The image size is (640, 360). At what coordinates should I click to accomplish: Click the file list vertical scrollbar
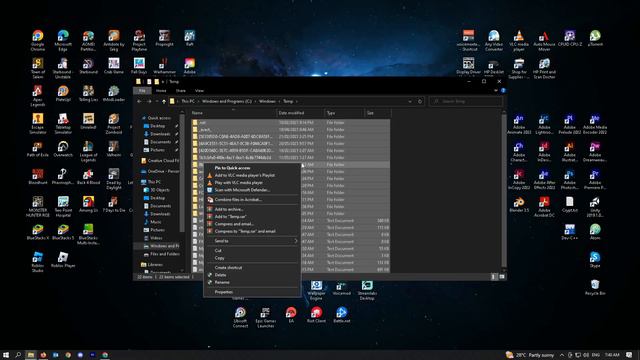pyautogui.click(x=504, y=191)
